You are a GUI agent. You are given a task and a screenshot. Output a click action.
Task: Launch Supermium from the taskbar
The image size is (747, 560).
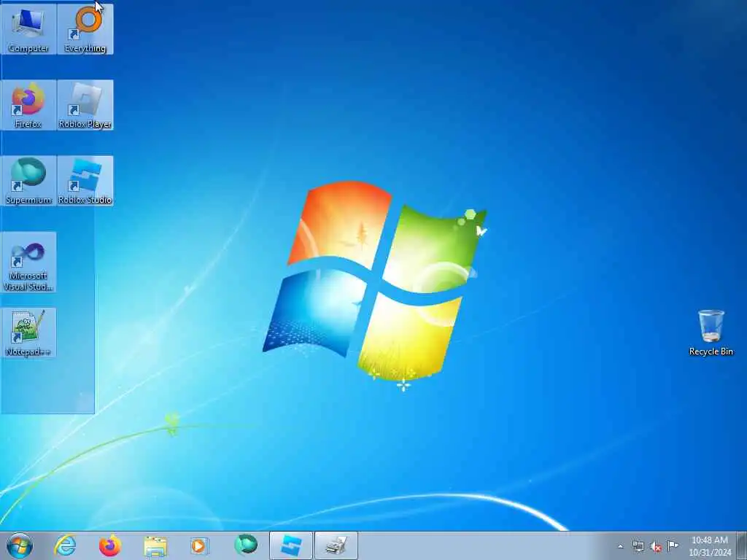pos(246,545)
